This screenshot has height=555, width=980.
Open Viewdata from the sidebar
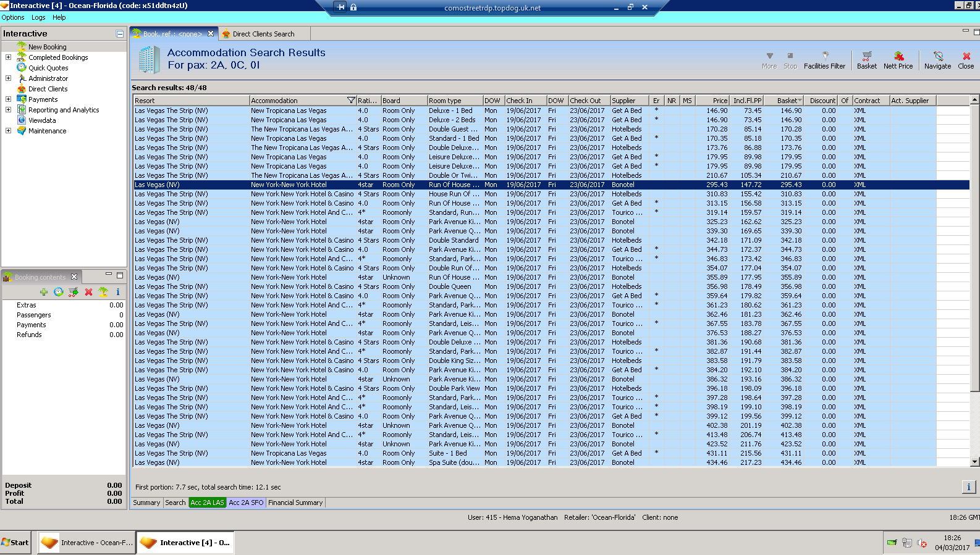click(42, 120)
